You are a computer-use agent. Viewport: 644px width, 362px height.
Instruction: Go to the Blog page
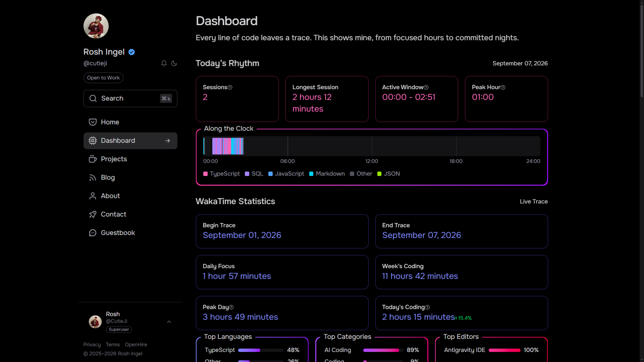pos(130,177)
